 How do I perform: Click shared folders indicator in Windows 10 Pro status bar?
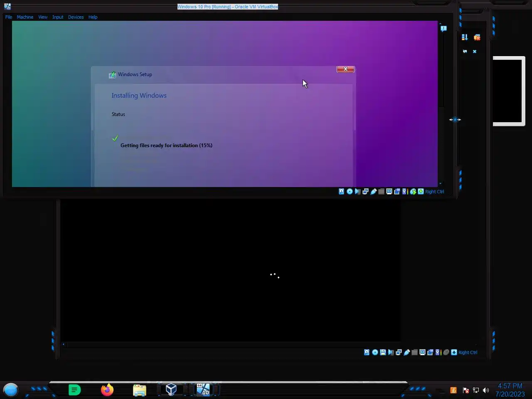381,192
